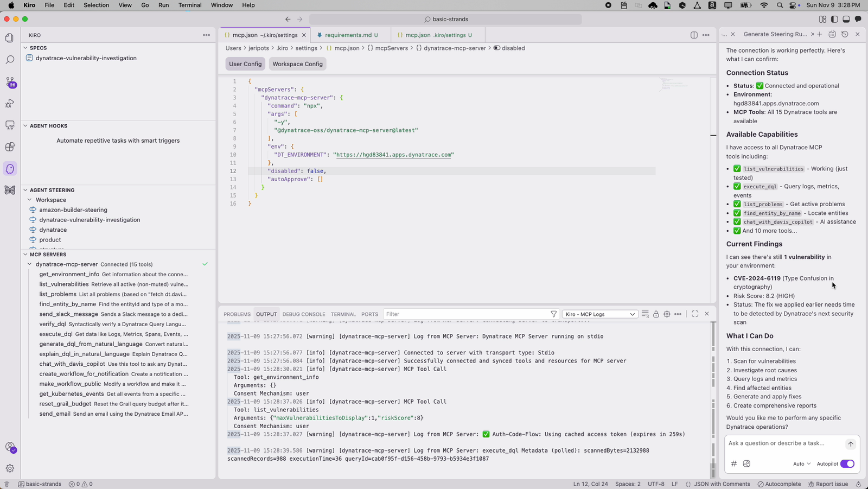
Task: Click the output filter funnel icon
Action: [x=553, y=314]
